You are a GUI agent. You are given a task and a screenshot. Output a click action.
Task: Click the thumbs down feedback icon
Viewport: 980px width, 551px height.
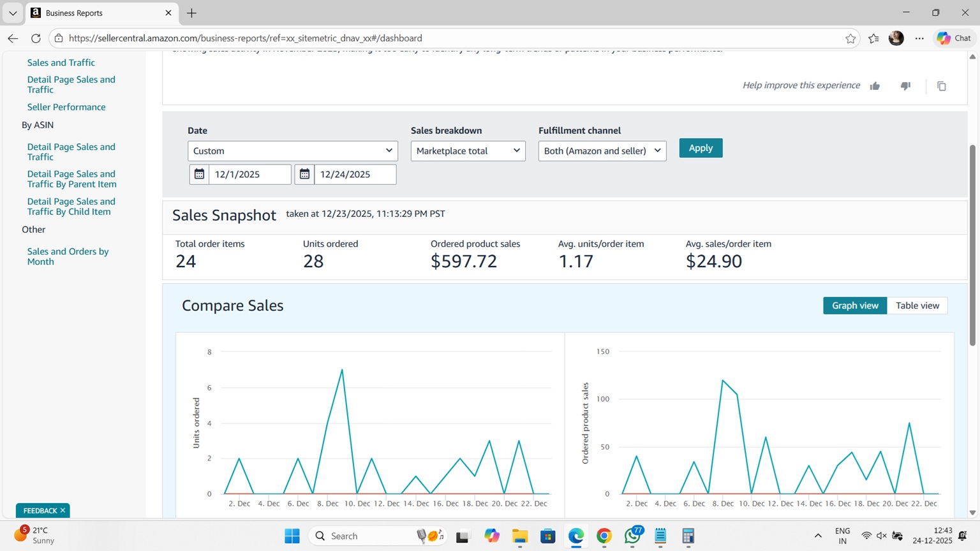click(905, 86)
